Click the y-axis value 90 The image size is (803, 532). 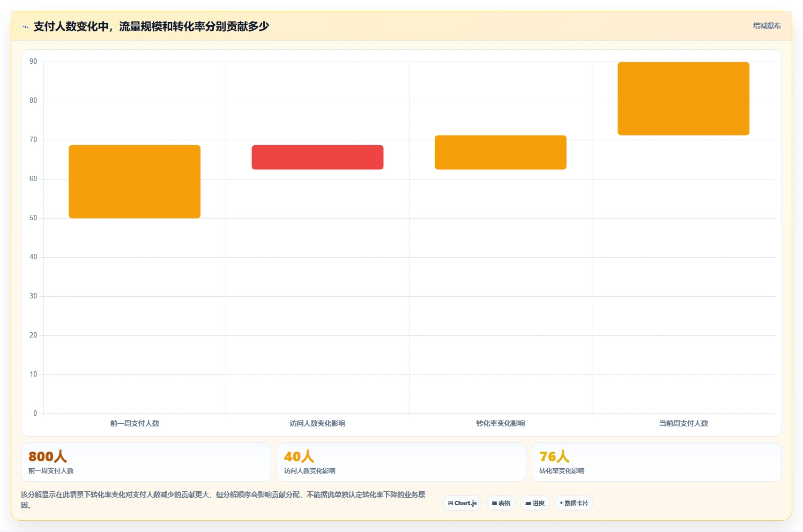[x=33, y=62]
